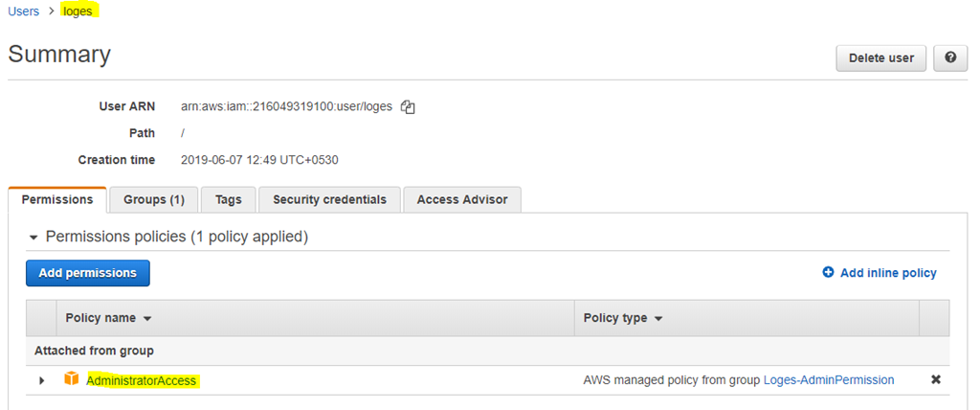Screen dimensions: 980x410
Task: Click the plus icon beside Add inline policy
Action: 828,272
